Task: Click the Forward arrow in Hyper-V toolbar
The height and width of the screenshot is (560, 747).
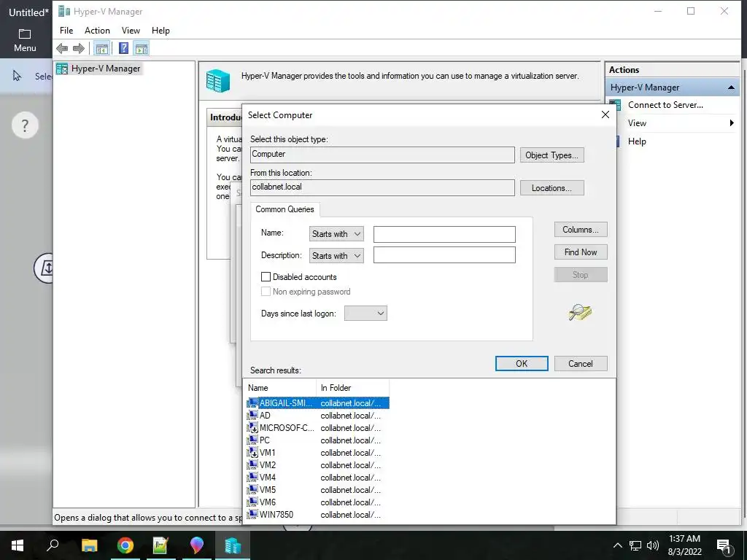Action: point(79,48)
